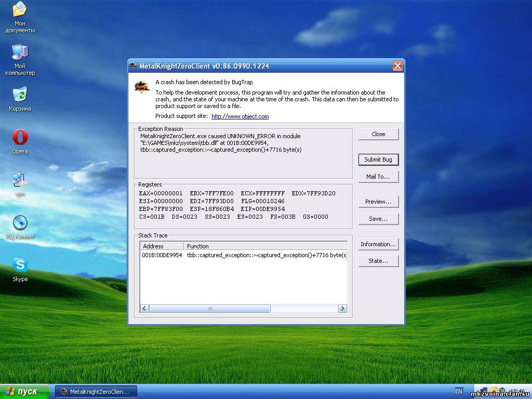Image resolution: width=532 pixels, height=399 pixels.
Task: Click the MetalKnightZeroClient taskbar button
Action: click(96, 392)
